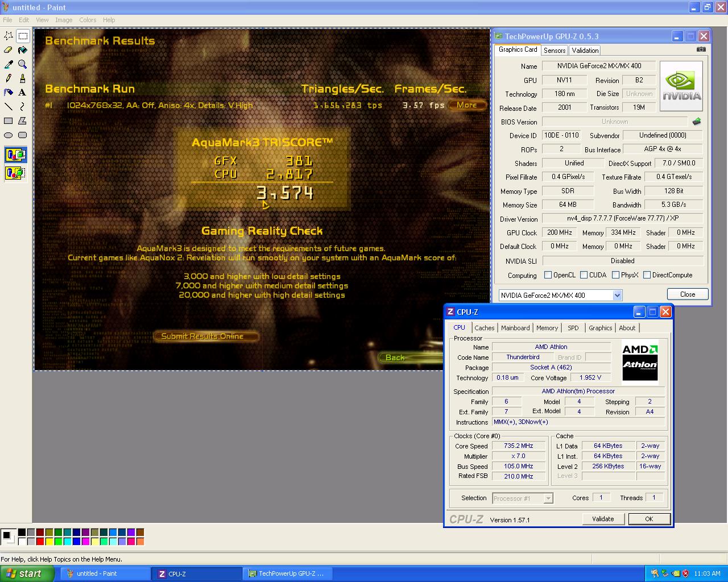Open the Memory tab in CPU-Z
The image size is (728, 582).
pos(547,328)
